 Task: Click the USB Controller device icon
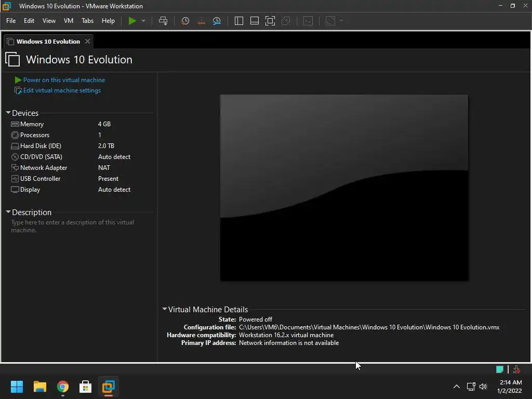(15, 179)
